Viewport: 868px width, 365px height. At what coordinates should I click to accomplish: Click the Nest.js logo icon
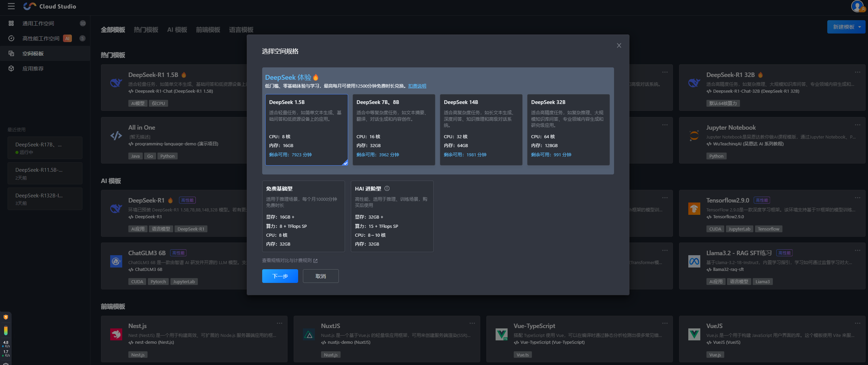(x=116, y=334)
